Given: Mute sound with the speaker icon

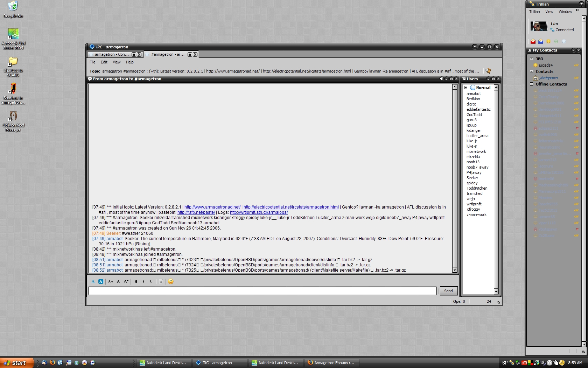Looking at the screenshot, I should [441, 79].
